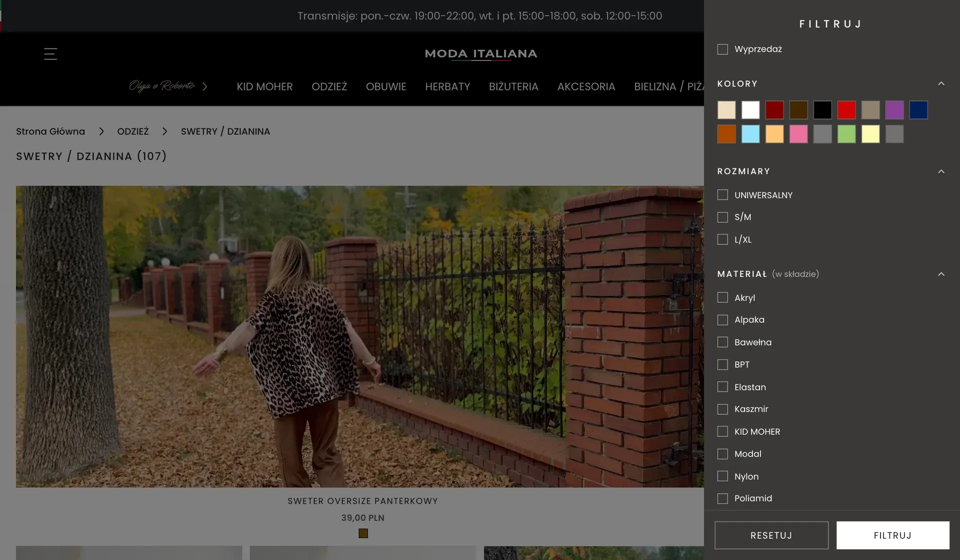Pick the white color swatch

point(750,110)
